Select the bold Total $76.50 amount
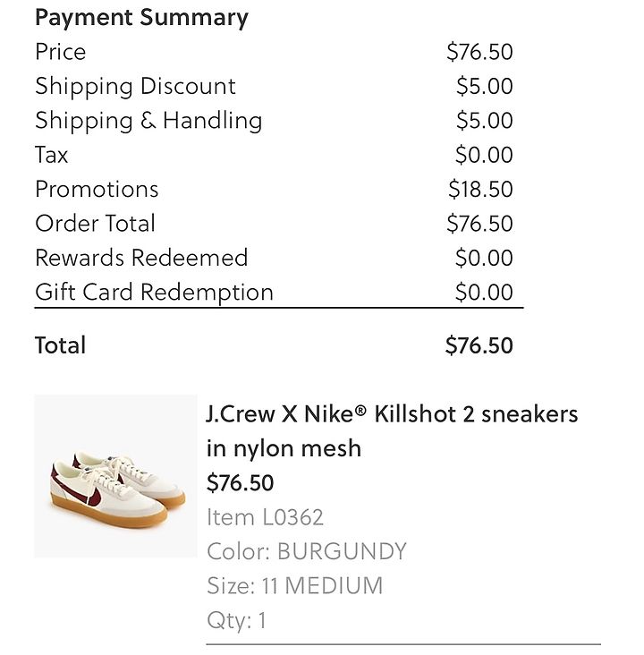The height and width of the screenshot is (655, 644). [479, 345]
